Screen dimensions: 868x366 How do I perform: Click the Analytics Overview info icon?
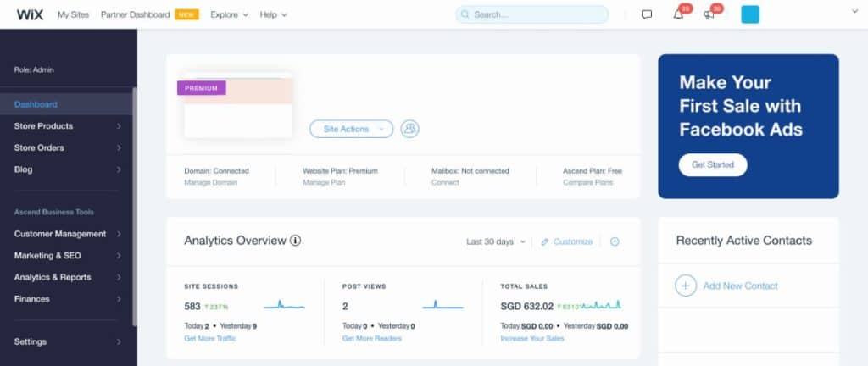tap(296, 241)
